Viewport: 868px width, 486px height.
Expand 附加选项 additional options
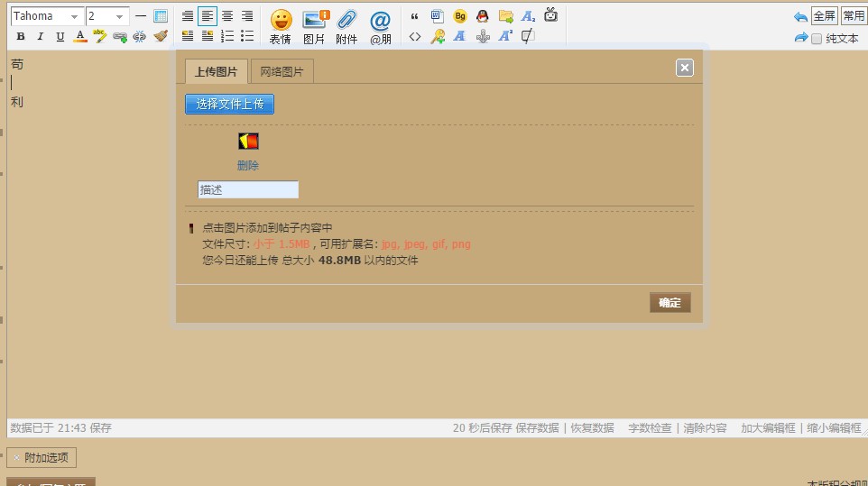point(42,457)
